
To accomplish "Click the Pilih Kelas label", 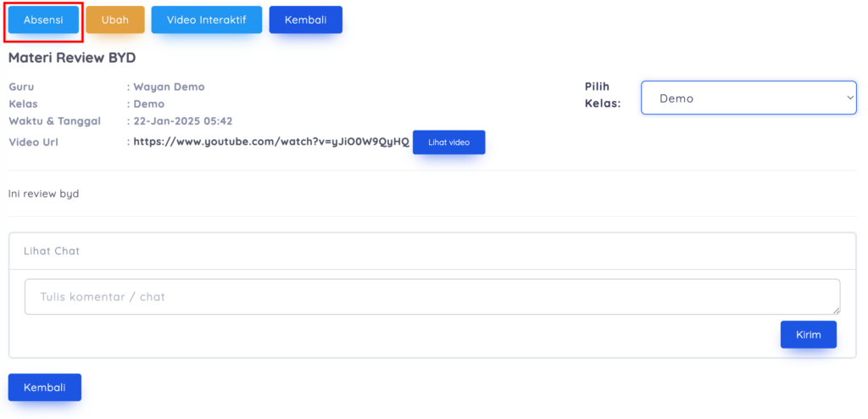I will tap(603, 95).
